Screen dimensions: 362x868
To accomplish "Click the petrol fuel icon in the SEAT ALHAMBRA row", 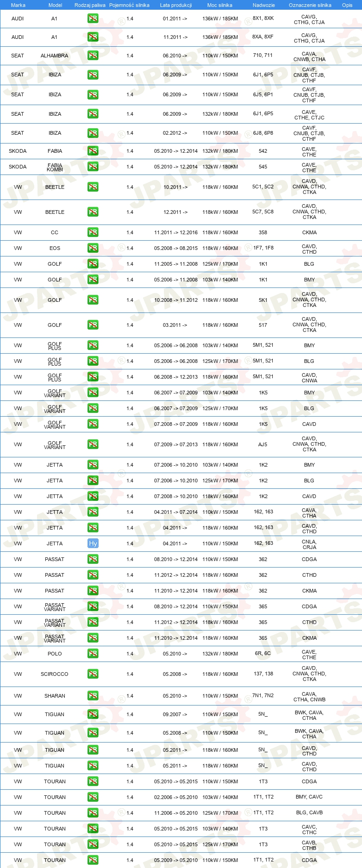I will pos(93,56).
